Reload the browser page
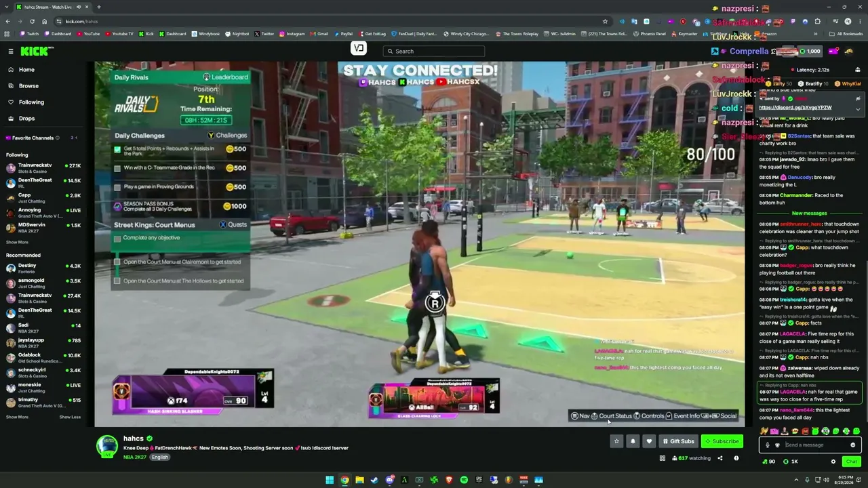Screen dimensions: 868x488 (32, 21)
